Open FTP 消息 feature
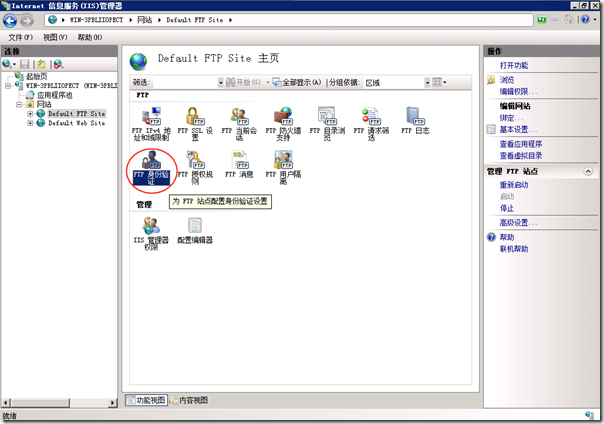This screenshot has width=604, height=424. 239,164
